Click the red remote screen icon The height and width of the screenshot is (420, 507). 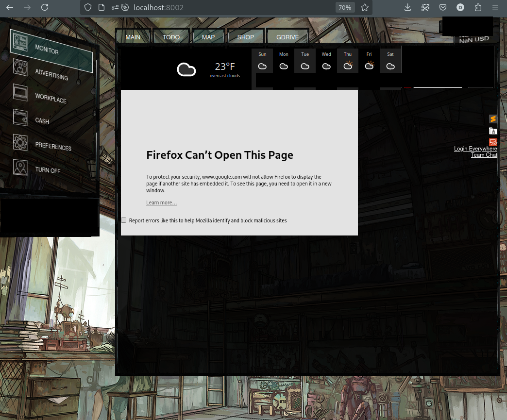coord(493,142)
